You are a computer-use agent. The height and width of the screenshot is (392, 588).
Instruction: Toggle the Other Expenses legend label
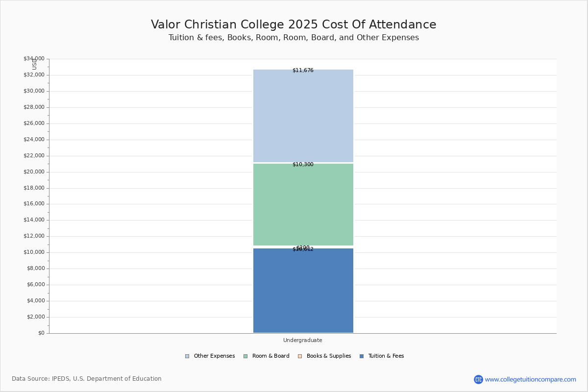click(214, 356)
